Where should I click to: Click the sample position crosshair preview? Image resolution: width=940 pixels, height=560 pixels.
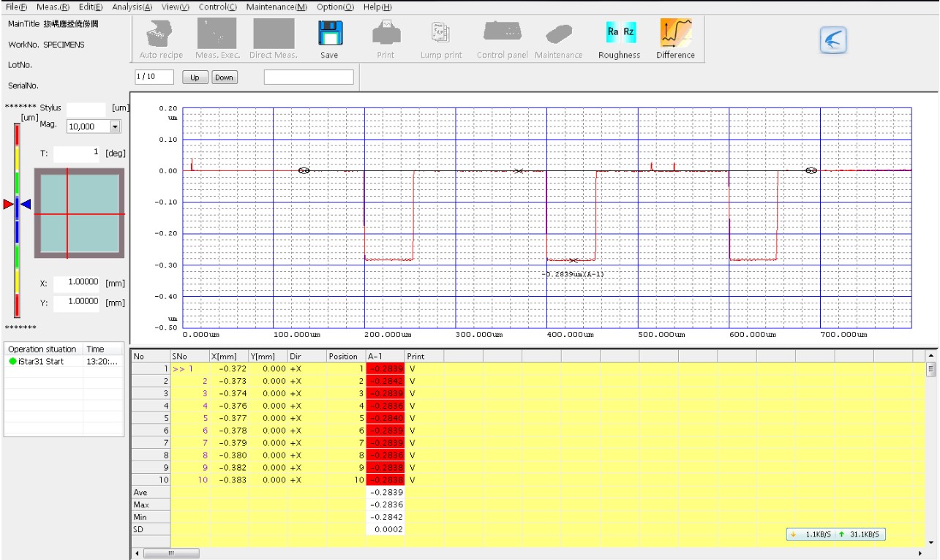(78, 213)
